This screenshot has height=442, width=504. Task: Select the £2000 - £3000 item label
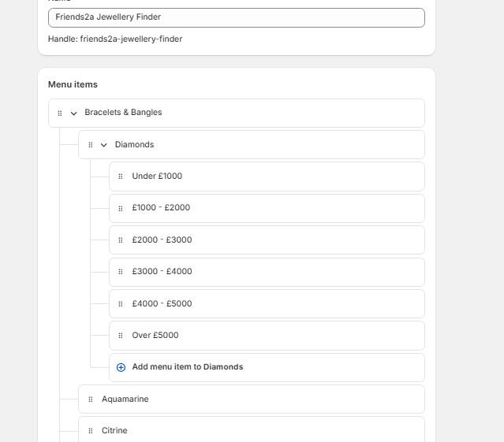(x=162, y=240)
